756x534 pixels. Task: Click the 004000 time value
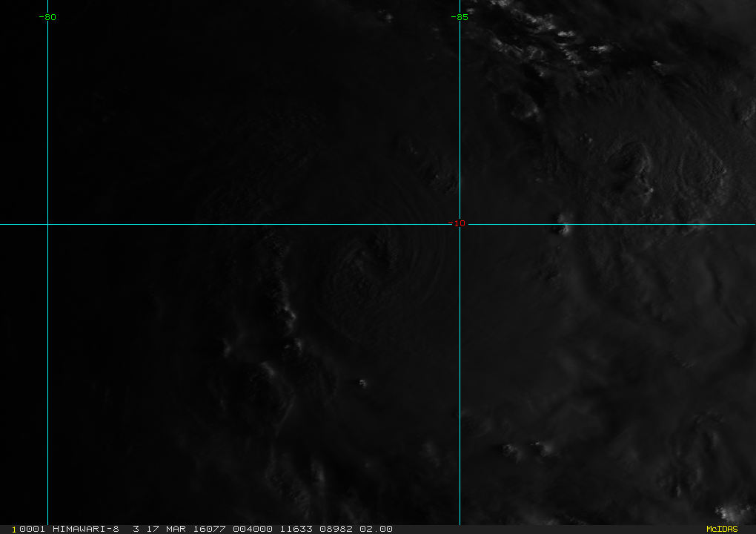[x=253, y=529]
